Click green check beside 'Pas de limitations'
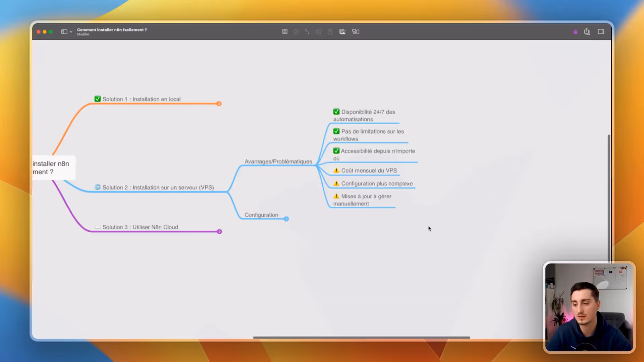The image size is (644, 362). 336,131
